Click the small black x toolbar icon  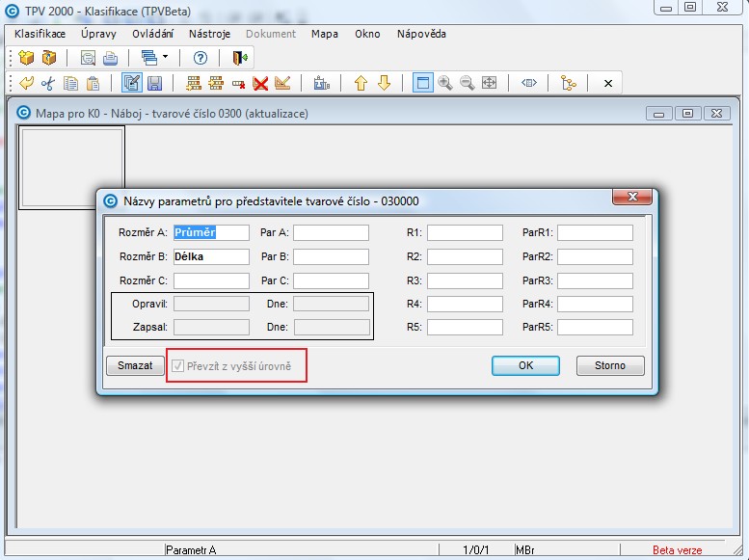(x=608, y=84)
